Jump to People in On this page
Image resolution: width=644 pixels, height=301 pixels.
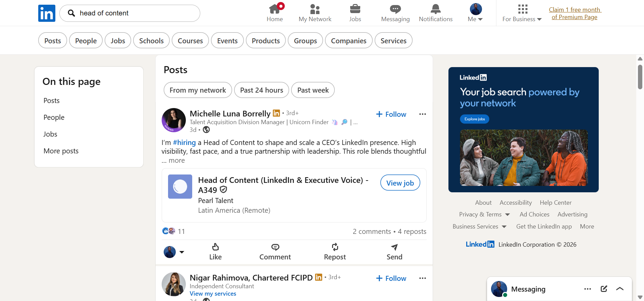click(54, 117)
